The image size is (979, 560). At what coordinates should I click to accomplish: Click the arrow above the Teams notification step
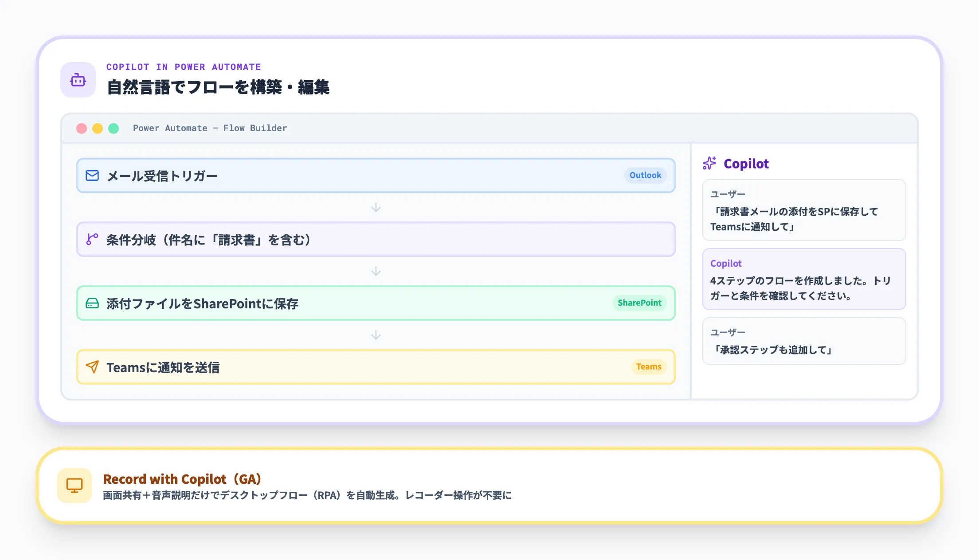click(x=376, y=335)
